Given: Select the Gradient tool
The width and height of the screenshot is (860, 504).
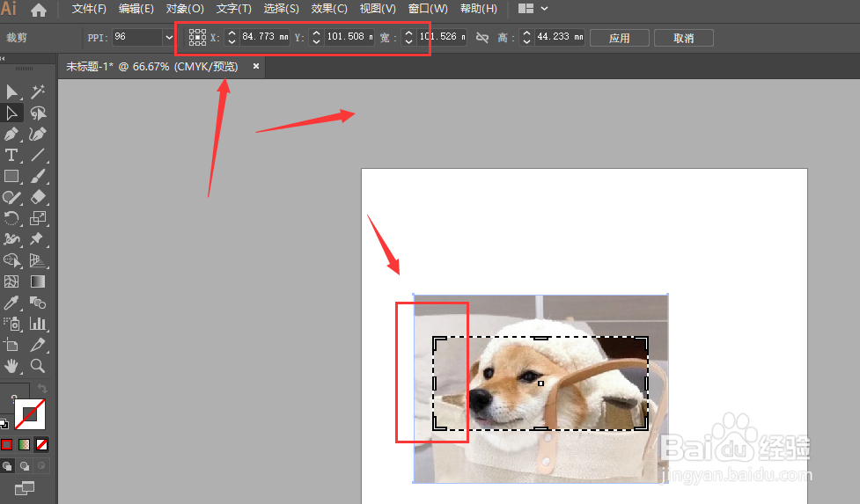Looking at the screenshot, I should (38, 281).
